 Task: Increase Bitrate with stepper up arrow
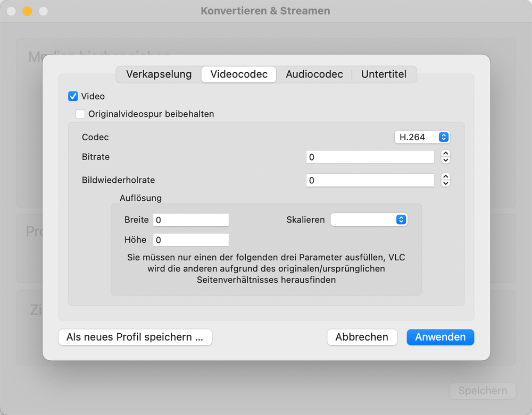[x=446, y=154]
